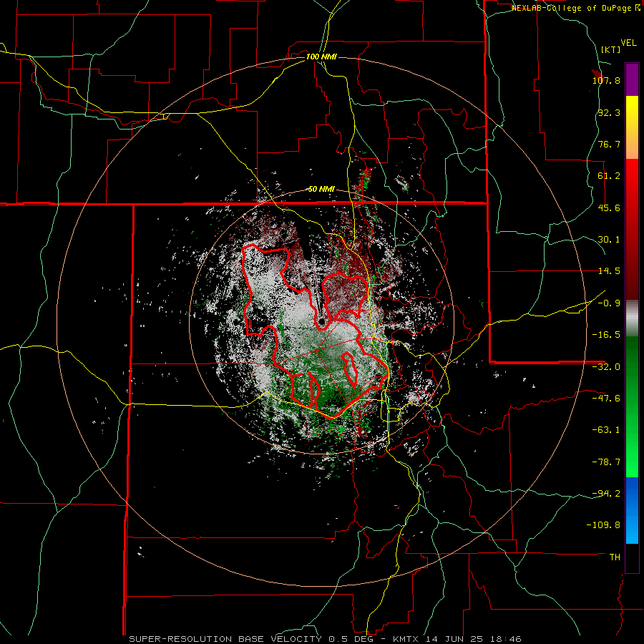Image resolution: width=644 pixels, height=644 pixels.
Task: Click the 107.8 velocity scale value
Action: (x=606, y=80)
